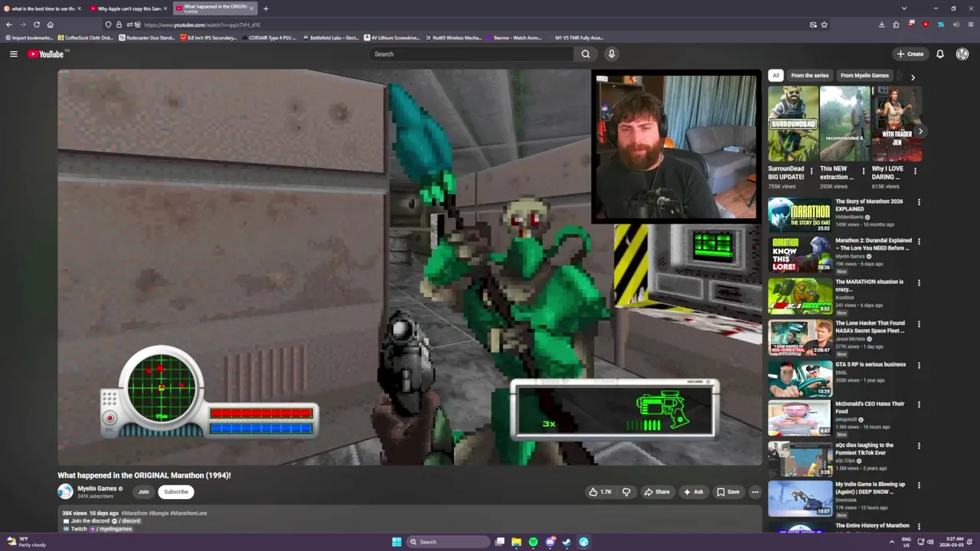This screenshot has height=551, width=980.
Task: Select the 'From Myelin Games' chip
Action: coord(864,76)
